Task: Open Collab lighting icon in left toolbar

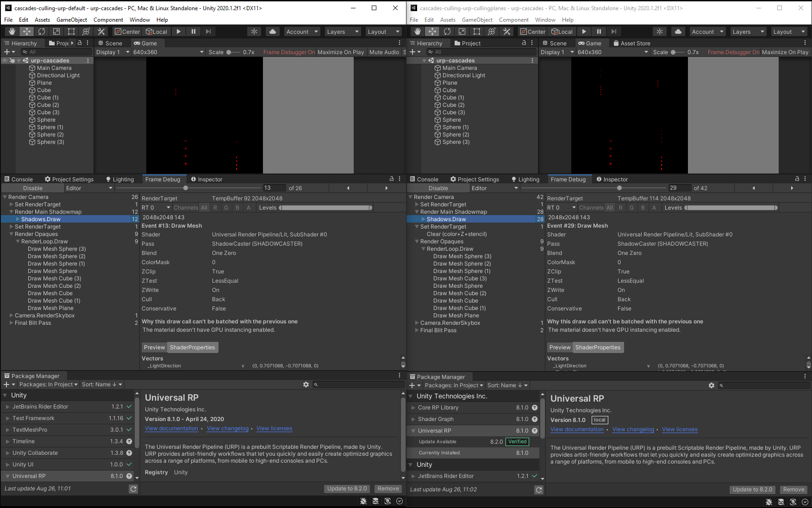Action: [x=254, y=31]
